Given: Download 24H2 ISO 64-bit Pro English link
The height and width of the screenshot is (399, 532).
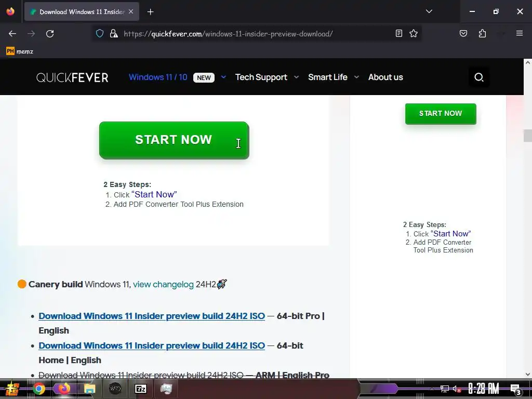Looking at the screenshot, I should tap(152, 316).
